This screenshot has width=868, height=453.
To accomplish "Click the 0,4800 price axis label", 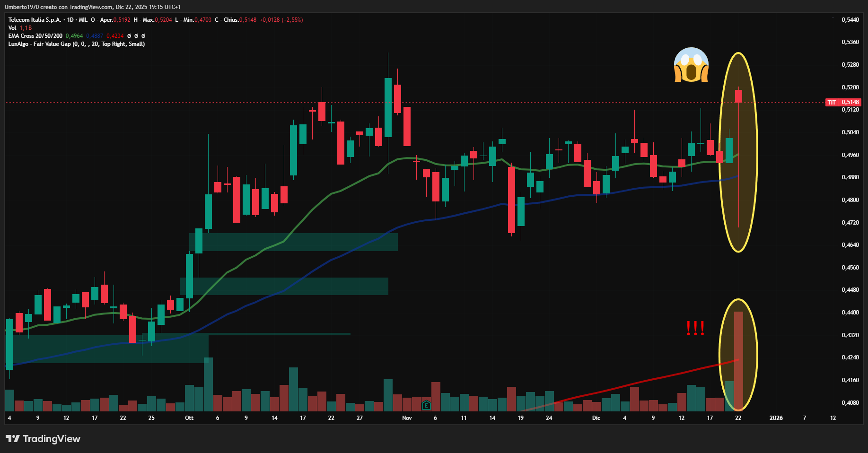I will (x=850, y=200).
